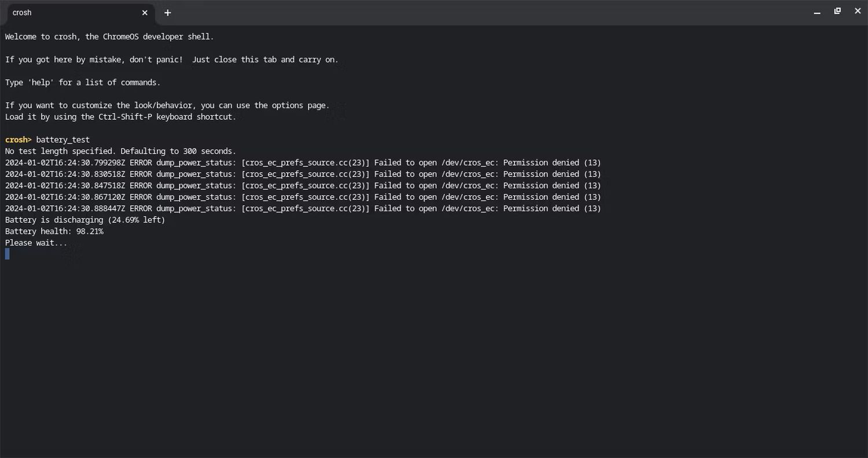Image resolution: width=868 pixels, height=458 pixels.
Task: Click the 'don't panic' message line
Action: 171,60
